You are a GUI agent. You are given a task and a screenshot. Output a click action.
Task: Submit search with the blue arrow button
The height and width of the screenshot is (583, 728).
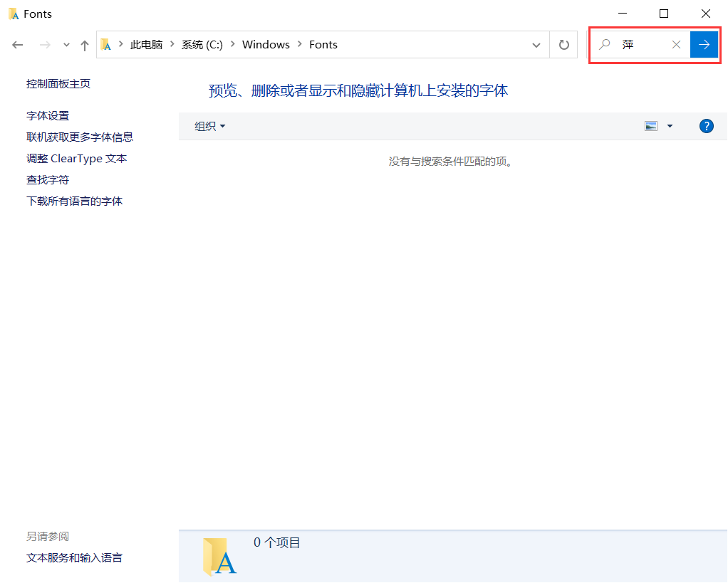tap(704, 44)
